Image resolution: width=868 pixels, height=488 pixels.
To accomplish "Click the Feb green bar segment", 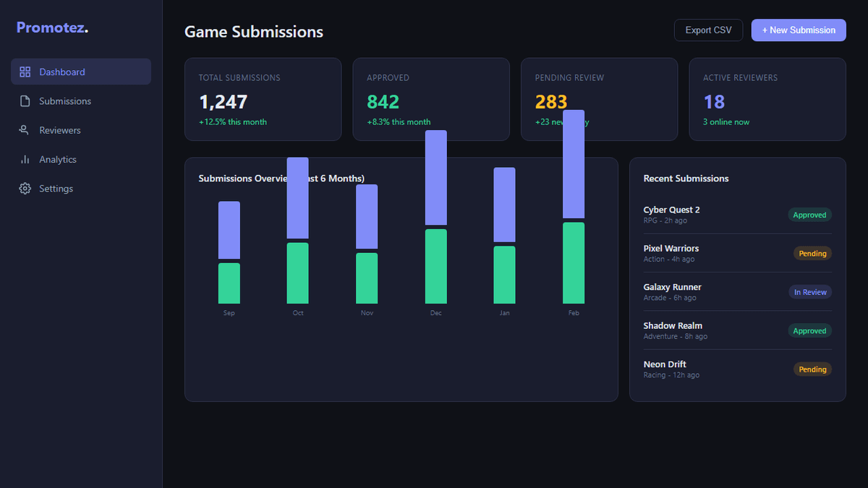I will pyautogui.click(x=574, y=263).
